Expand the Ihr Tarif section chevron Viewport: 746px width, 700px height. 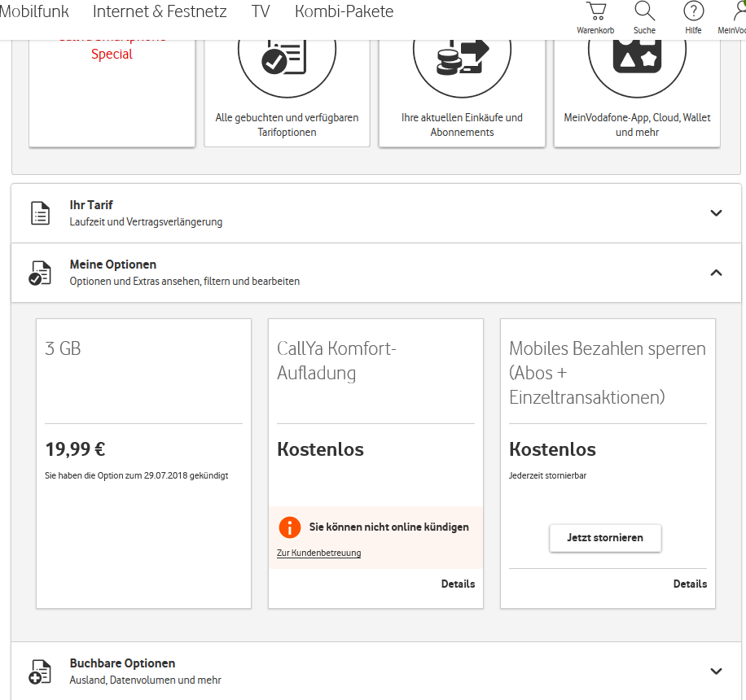click(716, 213)
